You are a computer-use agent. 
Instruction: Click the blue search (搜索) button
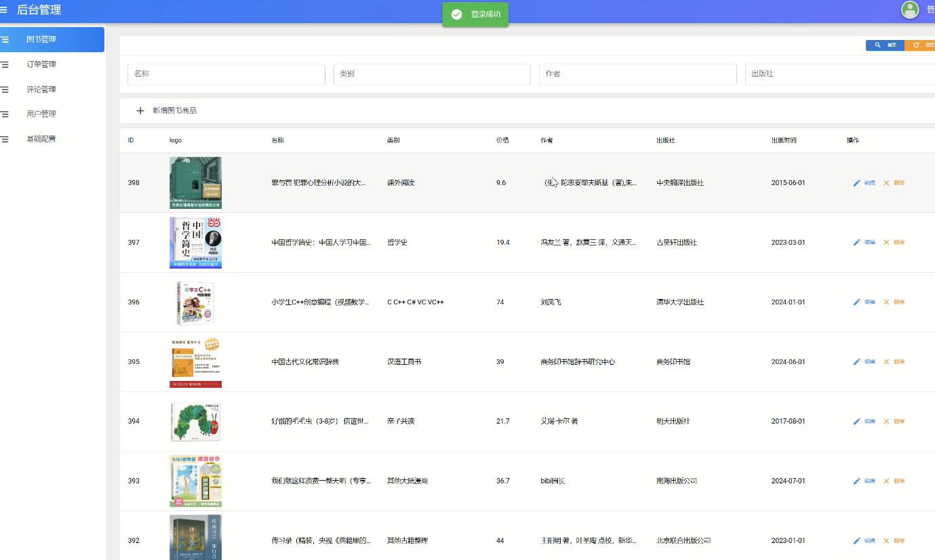coord(885,45)
